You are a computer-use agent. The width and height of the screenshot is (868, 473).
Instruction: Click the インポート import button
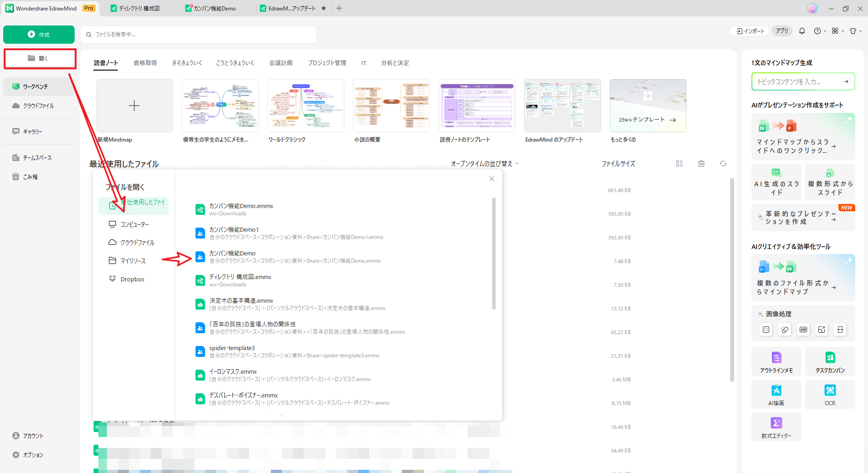coord(751,31)
